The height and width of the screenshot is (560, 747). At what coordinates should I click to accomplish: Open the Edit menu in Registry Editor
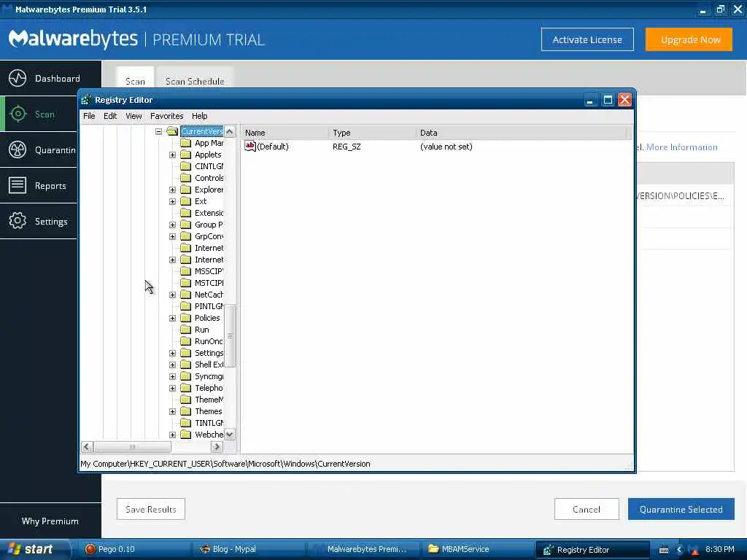(110, 116)
